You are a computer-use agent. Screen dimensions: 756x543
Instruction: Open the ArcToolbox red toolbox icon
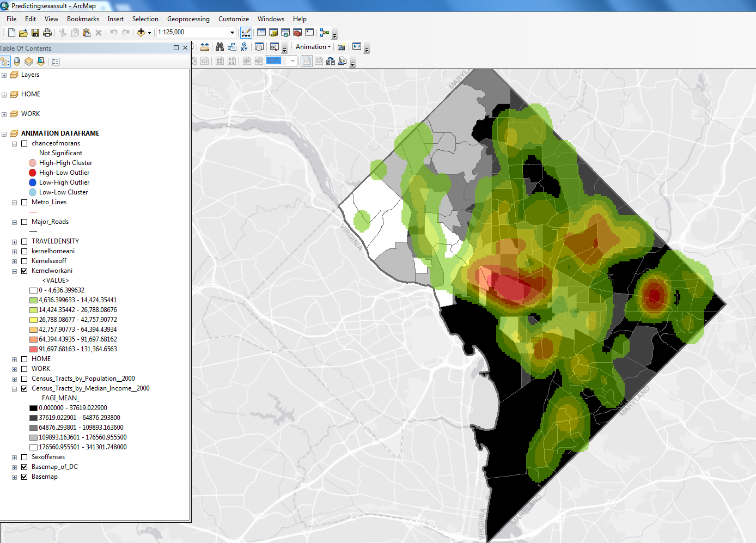click(297, 33)
